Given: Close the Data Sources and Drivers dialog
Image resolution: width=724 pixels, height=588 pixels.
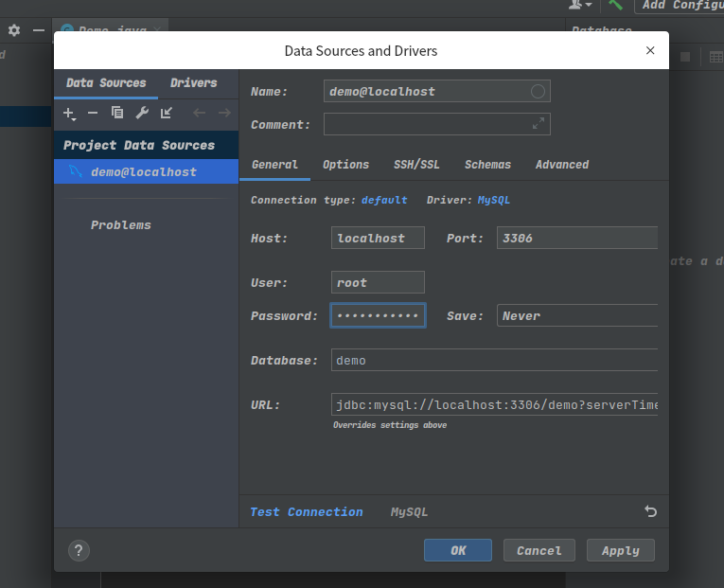Looking at the screenshot, I should tap(650, 50).
